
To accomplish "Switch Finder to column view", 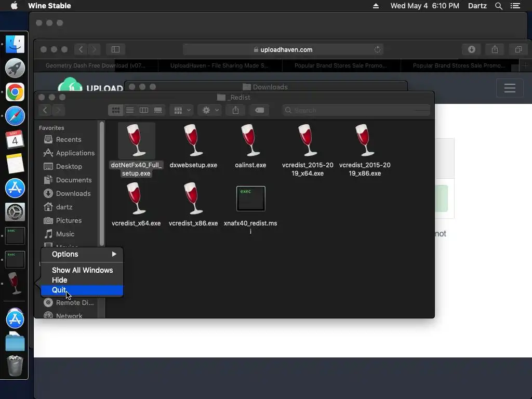I will click(144, 110).
